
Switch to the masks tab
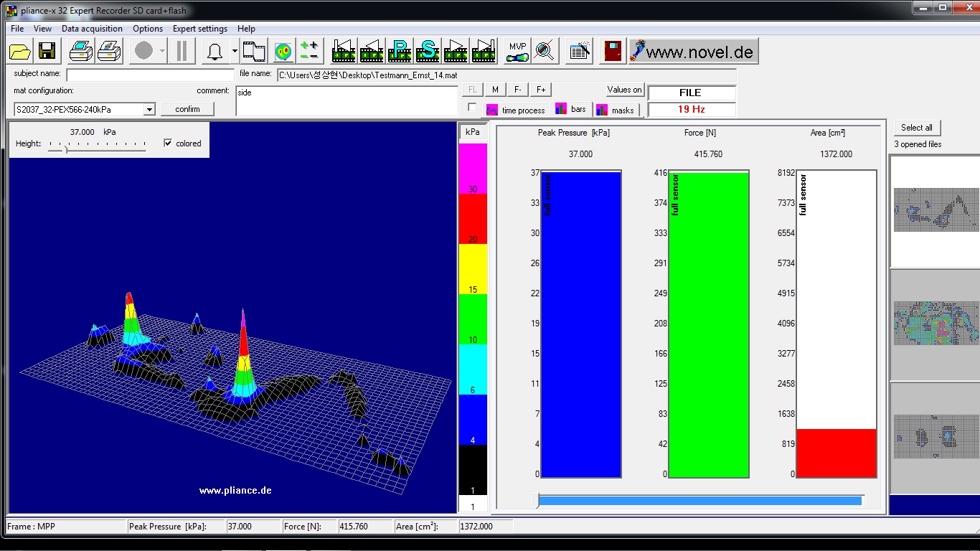point(616,110)
